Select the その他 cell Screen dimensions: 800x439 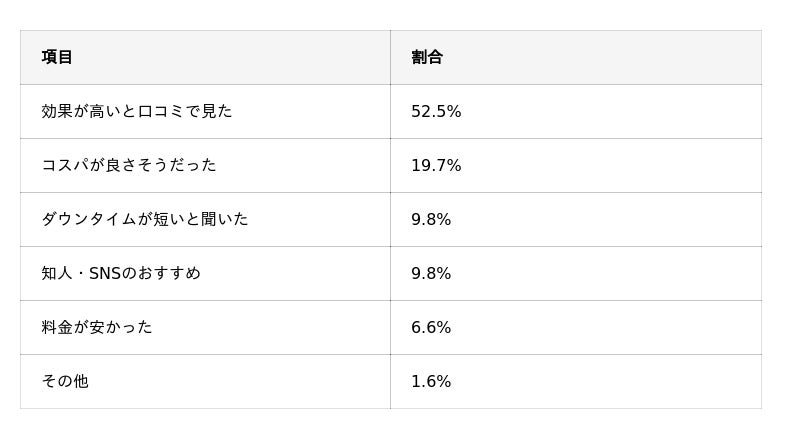point(65,381)
